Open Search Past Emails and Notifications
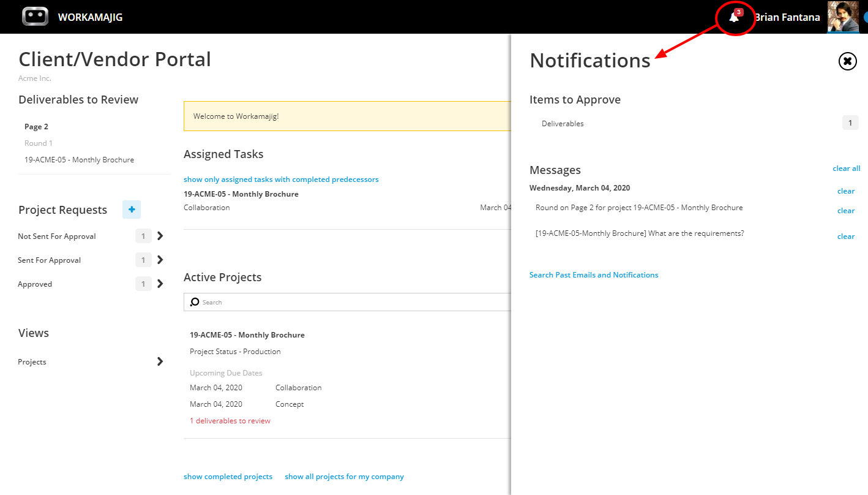 [594, 275]
